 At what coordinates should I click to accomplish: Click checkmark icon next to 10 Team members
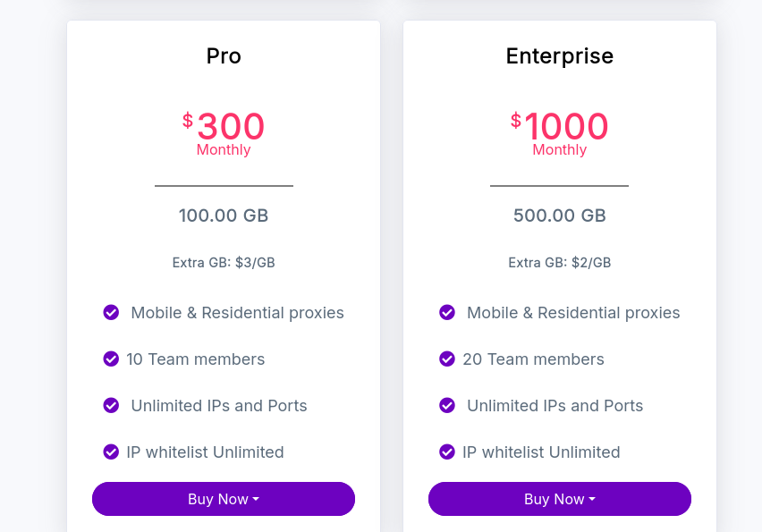coord(111,359)
